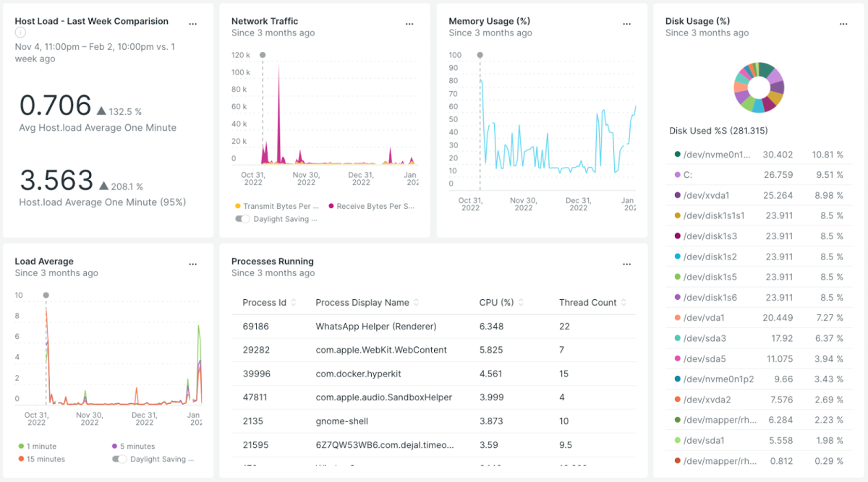The image size is (868, 482).
Task: Open Disk Usage widget options menu
Action: click(x=843, y=23)
